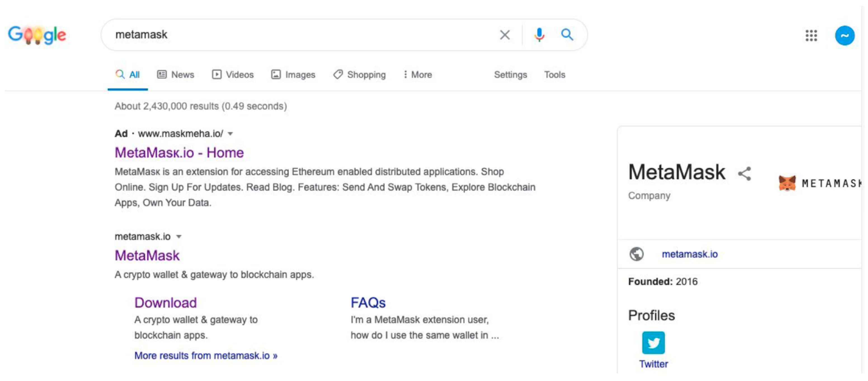This screenshot has width=868, height=381.
Task: Click the magnifying glass search button
Action: coord(567,35)
